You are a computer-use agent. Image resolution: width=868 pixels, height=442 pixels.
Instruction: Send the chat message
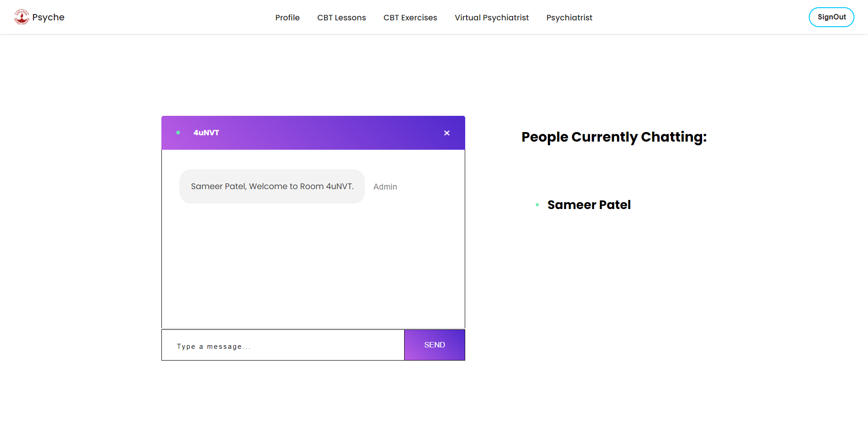pos(434,345)
